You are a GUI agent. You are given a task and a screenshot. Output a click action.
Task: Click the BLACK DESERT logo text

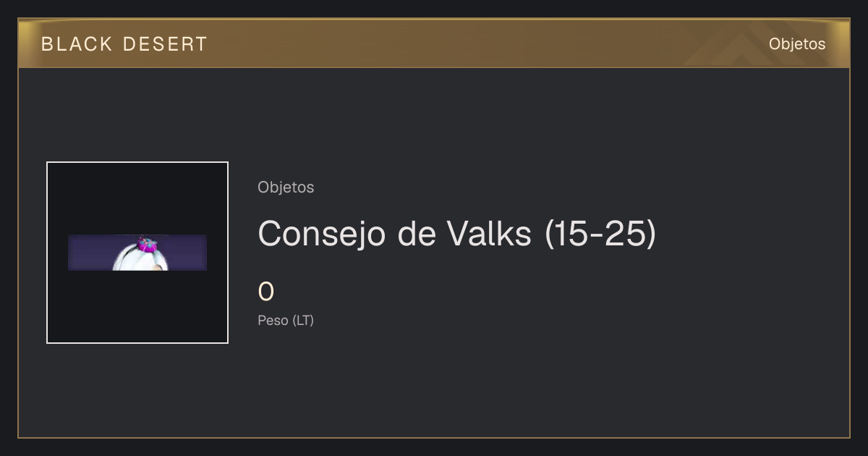pos(124,44)
